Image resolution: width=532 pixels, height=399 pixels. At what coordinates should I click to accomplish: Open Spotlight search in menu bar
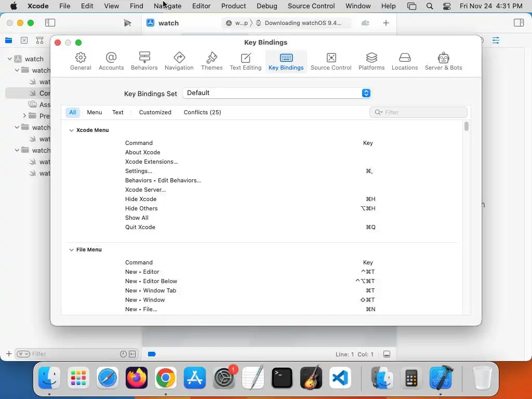[430, 6]
